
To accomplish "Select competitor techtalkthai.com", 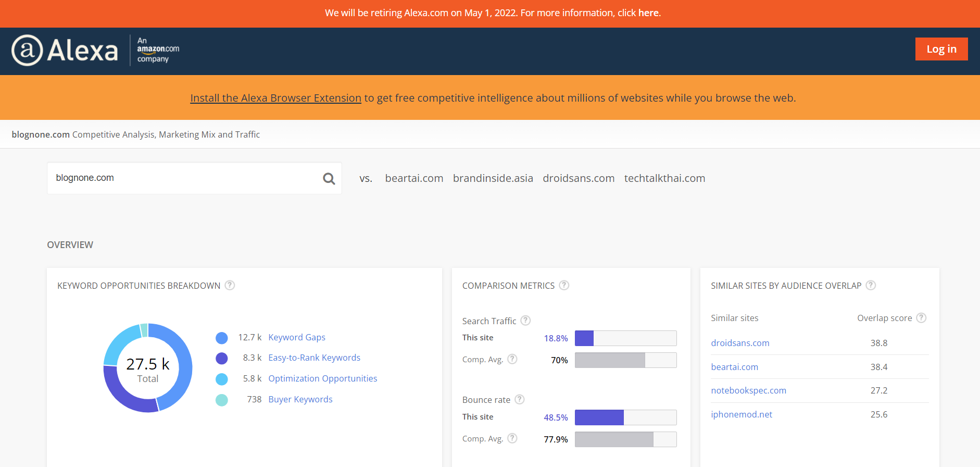I will click(x=664, y=178).
